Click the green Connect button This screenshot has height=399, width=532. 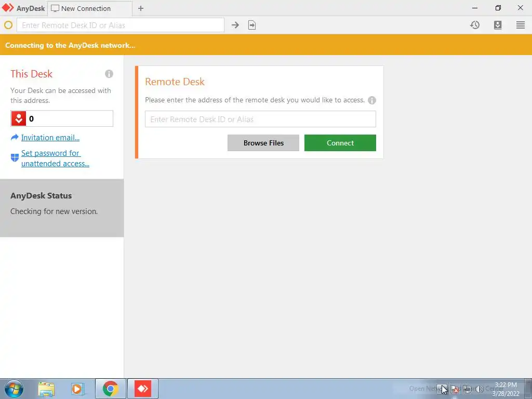[340, 143]
